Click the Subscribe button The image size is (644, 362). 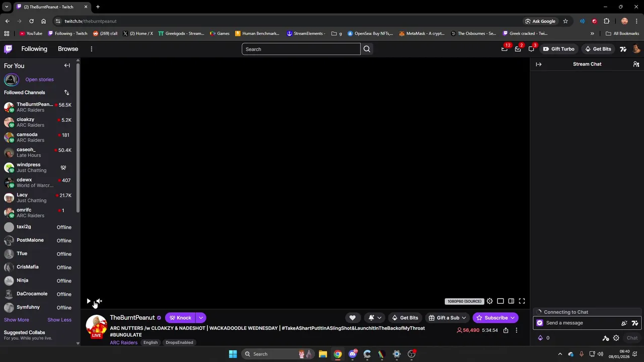(x=495, y=318)
